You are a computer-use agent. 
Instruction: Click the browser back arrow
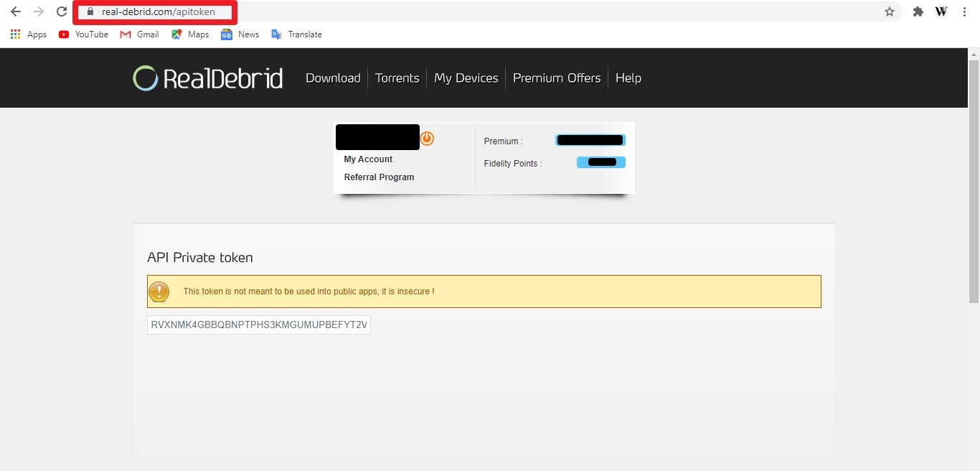(x=16, y=11)
